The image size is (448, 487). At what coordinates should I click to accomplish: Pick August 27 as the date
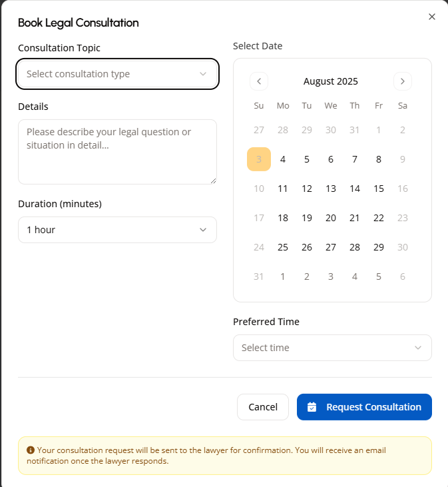[x=331, y=247]
